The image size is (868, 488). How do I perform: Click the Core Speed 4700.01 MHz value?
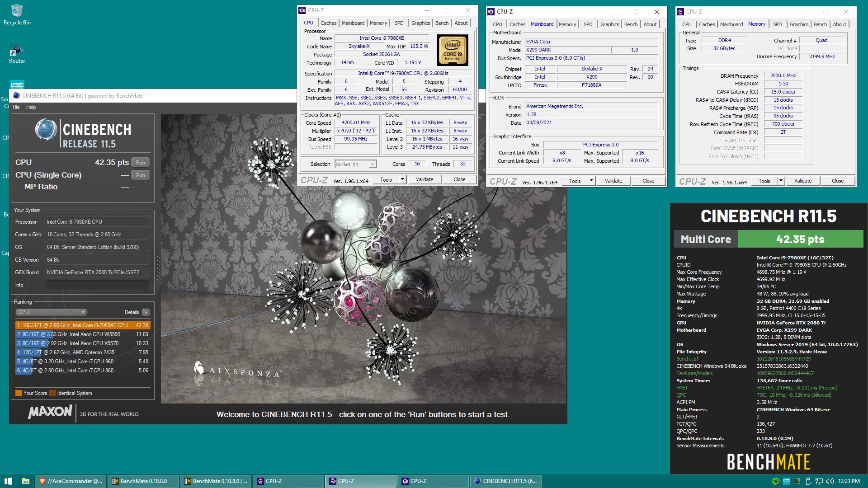pyautogui.click(x=356, y=123)
